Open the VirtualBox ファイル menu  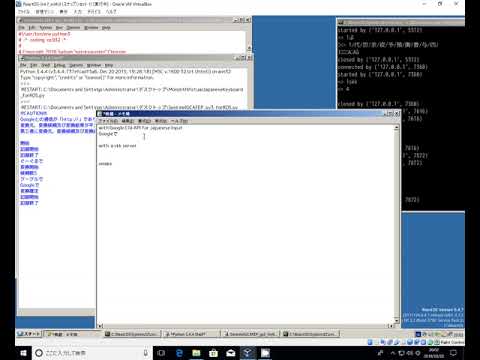click(x=23, y=12)
